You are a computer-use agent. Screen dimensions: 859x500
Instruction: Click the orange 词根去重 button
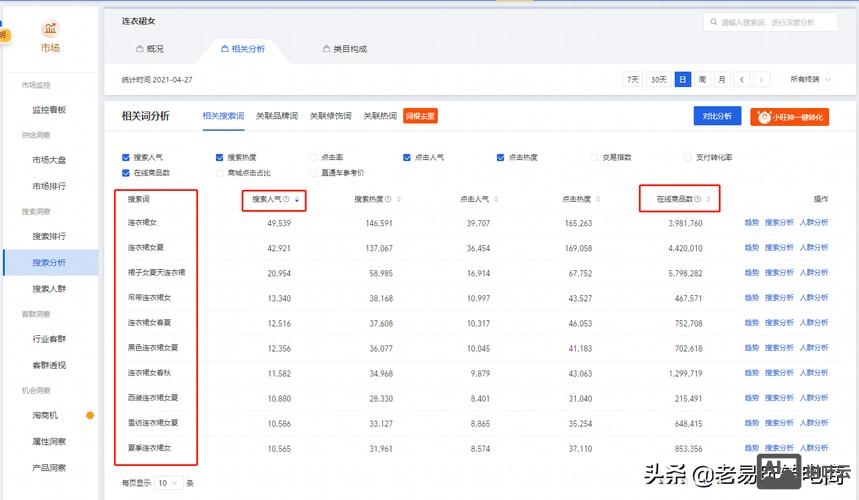pyautogui.click(x=420, y=116)
